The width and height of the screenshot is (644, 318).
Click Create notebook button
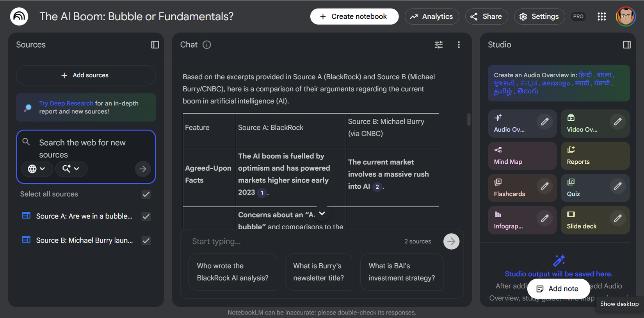pyautogui.click(x=354, y=16)
